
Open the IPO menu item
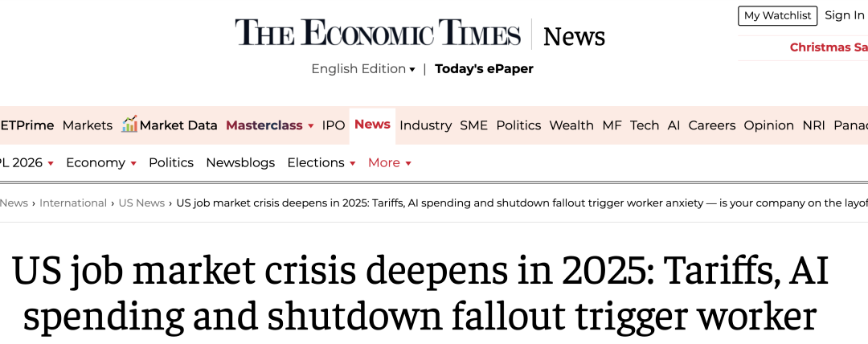[334, 125]
